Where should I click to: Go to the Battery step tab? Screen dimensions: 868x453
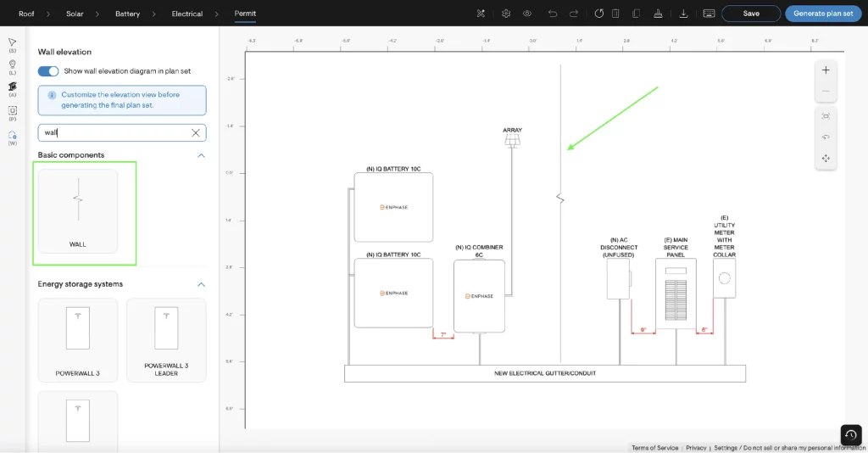click(x=127, y=14)
